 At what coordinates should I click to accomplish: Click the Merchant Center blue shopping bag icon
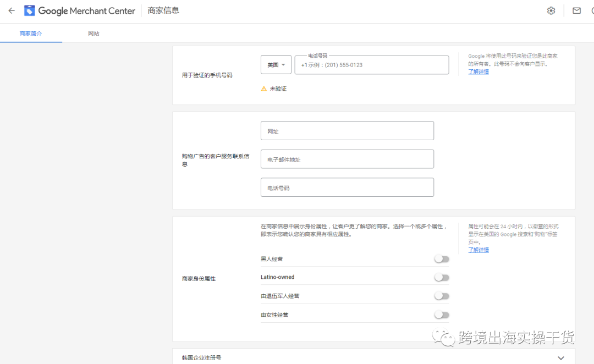click(29, 10)
